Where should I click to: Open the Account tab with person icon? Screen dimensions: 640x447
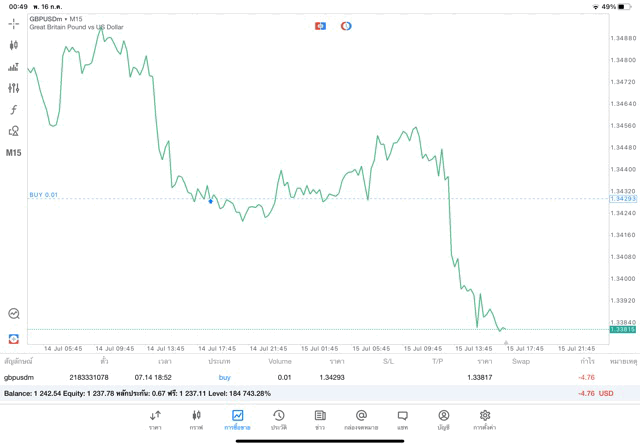pyautogui.click(x=443, y=418)
